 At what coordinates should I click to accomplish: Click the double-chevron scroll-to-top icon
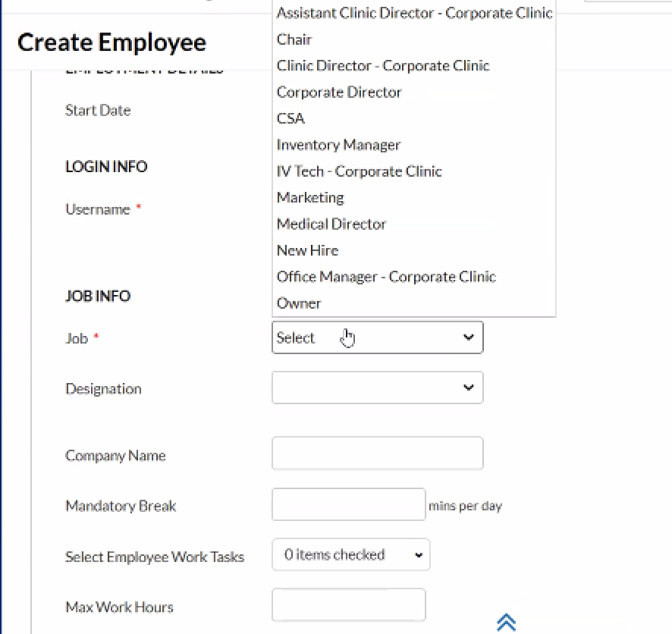[x=506, y=623]
